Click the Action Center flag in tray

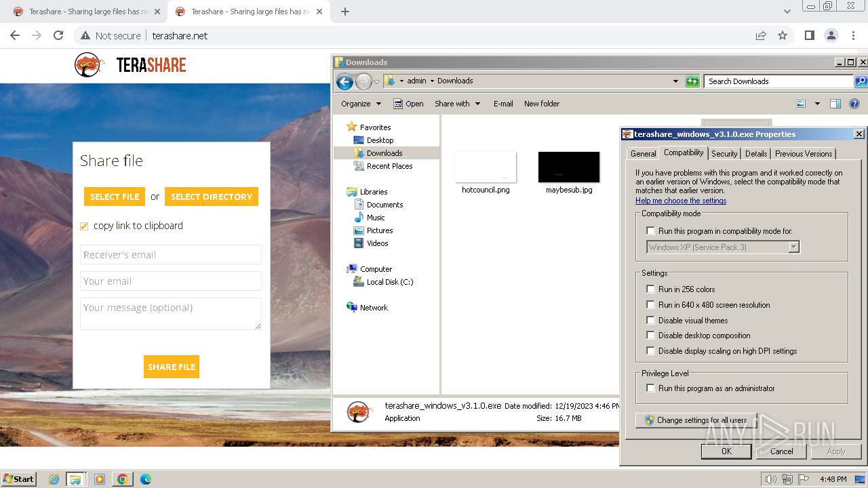(804, 479)
